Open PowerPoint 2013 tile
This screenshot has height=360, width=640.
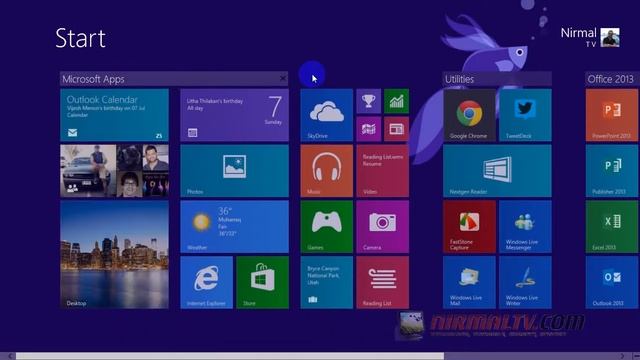click(x=612, y=115)
